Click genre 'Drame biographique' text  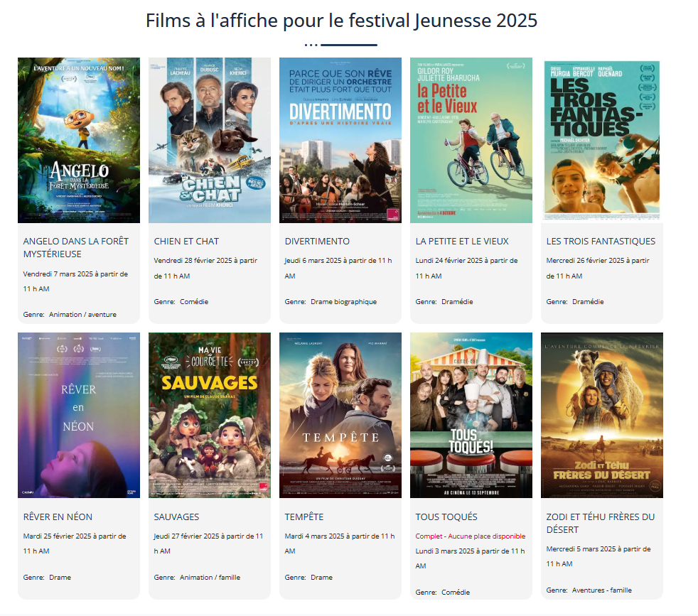click(x=343, y=302)
